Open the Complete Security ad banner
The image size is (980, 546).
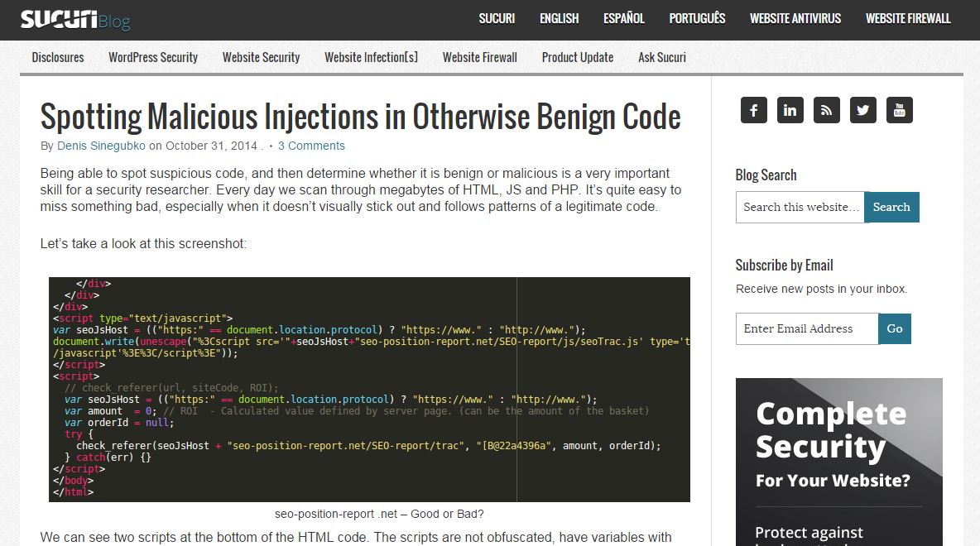click(838, 462)
